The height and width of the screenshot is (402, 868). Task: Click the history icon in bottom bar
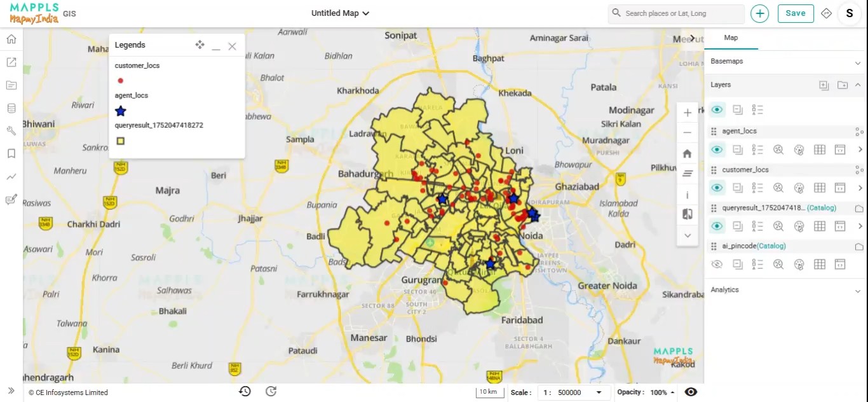click(x=245, y=392)
